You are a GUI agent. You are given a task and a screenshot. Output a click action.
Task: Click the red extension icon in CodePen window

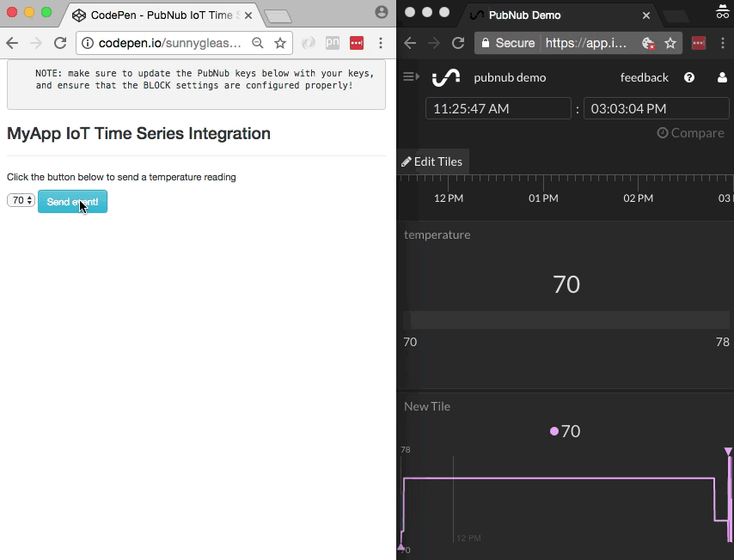(x=357, y=43)
